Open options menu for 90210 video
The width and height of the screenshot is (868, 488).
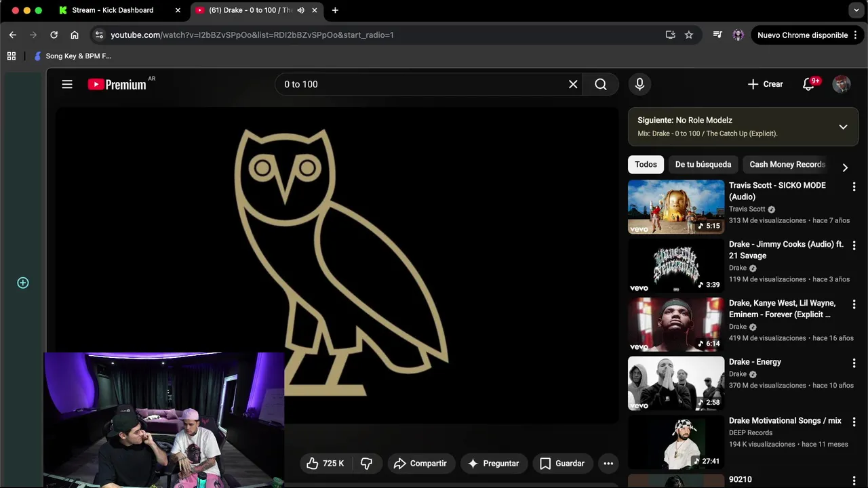854,481
